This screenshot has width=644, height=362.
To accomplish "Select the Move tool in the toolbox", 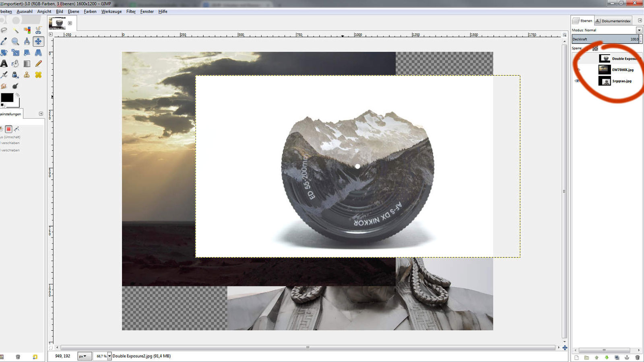I will click(38, 41).
